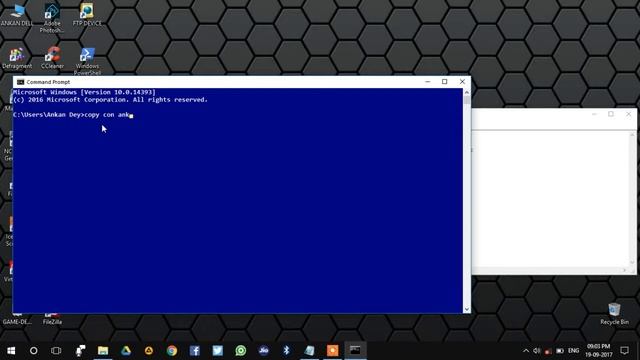
Task: Close the Command Prompt window
Action: click(x=462, y=82)
